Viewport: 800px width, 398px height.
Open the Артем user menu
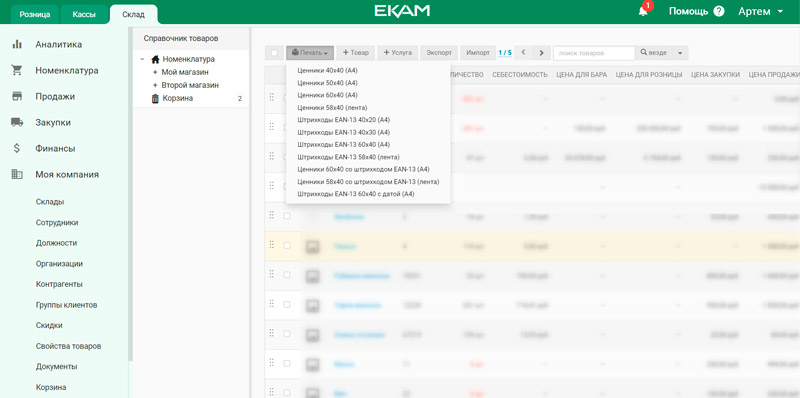[x=760, y=11]
